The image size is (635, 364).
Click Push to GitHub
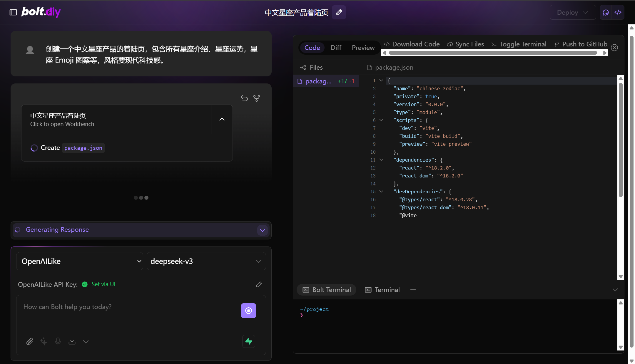pos(581,44)
